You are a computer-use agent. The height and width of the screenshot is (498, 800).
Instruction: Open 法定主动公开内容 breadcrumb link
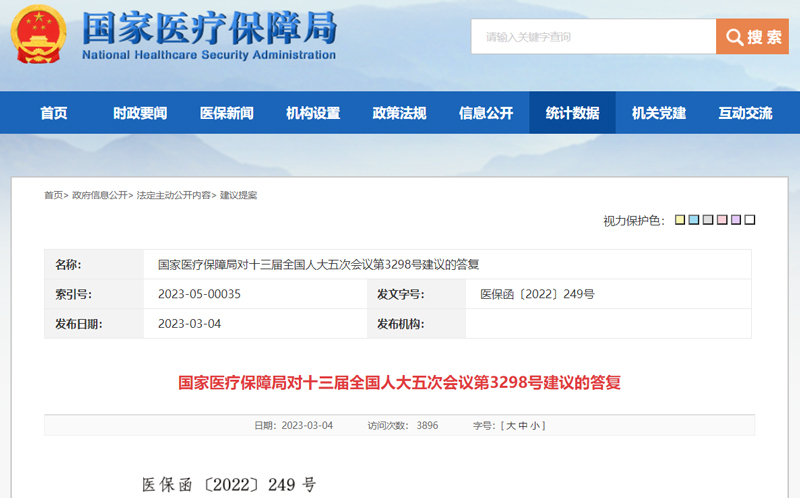click(173, 195)
